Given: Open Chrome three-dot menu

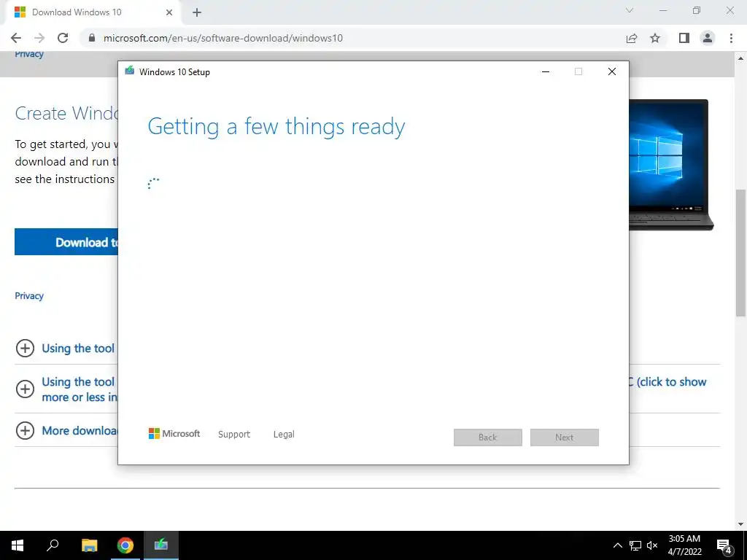Looking at the screenshot, I should [x=731, y=38].
